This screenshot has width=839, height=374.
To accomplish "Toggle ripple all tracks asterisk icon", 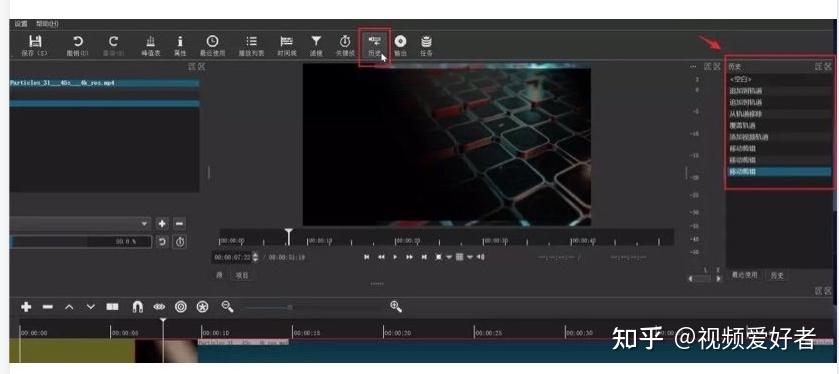I will [x=202, y=307].
